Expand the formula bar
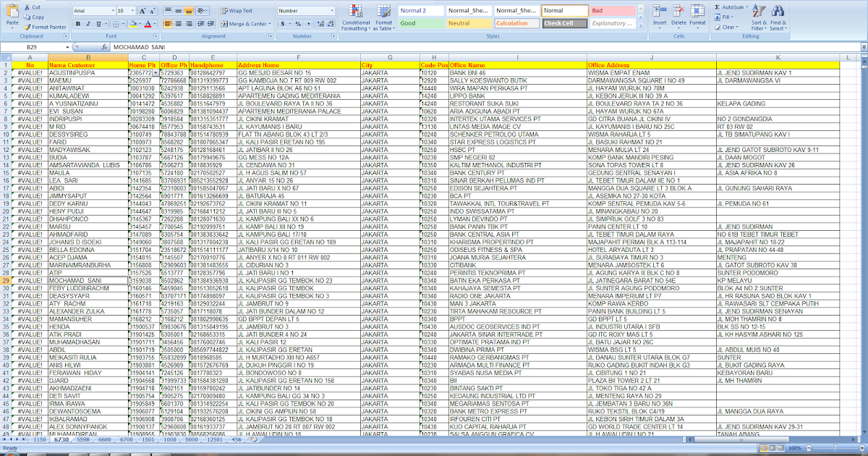The height and width of the screenshot is (456, 868). [863, 46]
